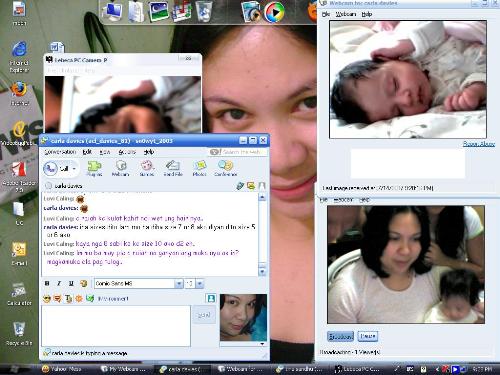The height and width of the screenshot is (375, 500).
Task: Switch to Yahoo Messenger taskbar button
Action: click(x=62, y=369)
